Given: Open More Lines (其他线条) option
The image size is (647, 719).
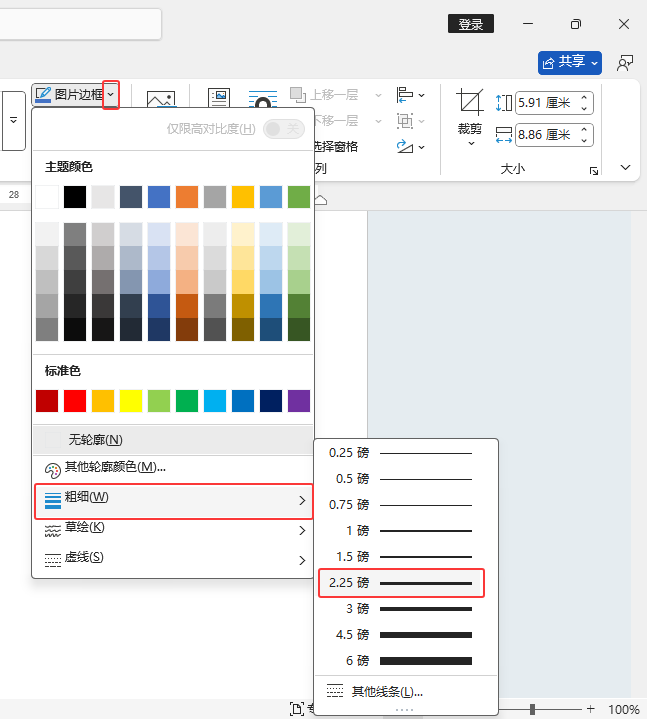Looking at the screenshot, I should [x=386, y=691].
